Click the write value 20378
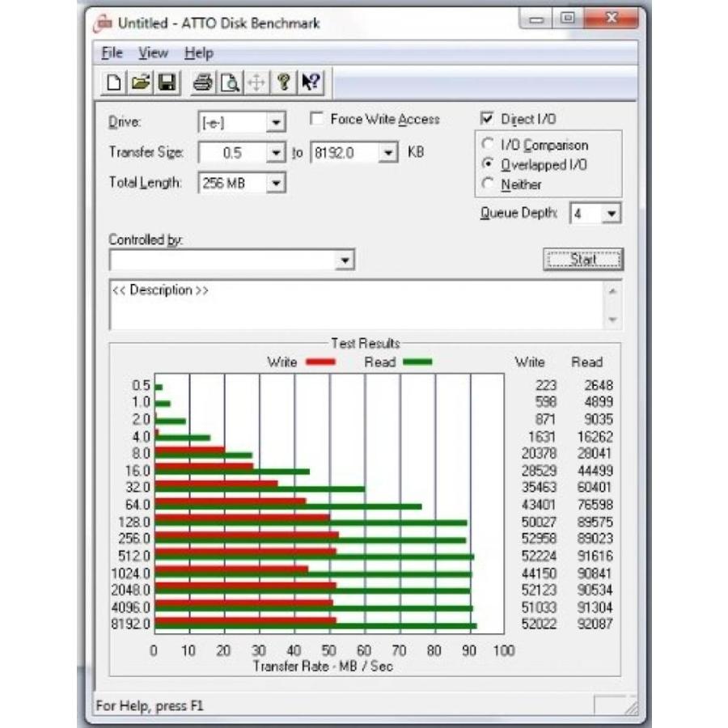Image resolution: width=728 pixels, height=728 pixels. 539,453
